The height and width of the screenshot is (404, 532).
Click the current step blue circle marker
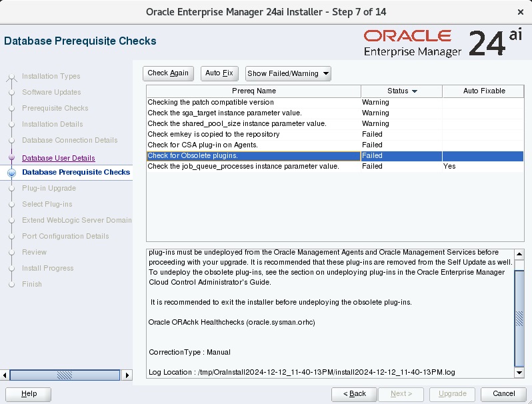(x=11, y=173)
